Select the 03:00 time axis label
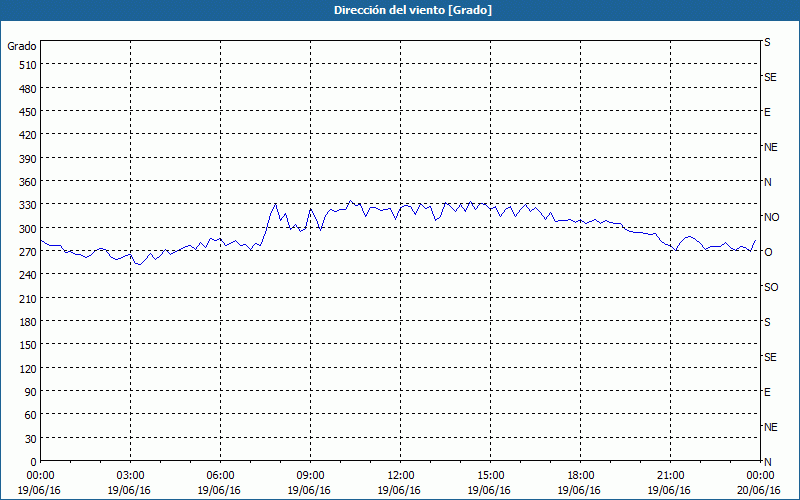This screenshot has height=500, width=800. 131,475
